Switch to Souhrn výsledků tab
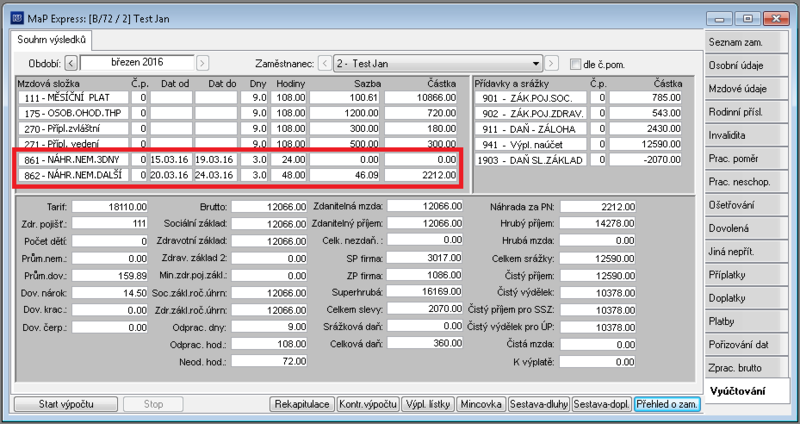800x424 pixels. [x=51, y=40]
